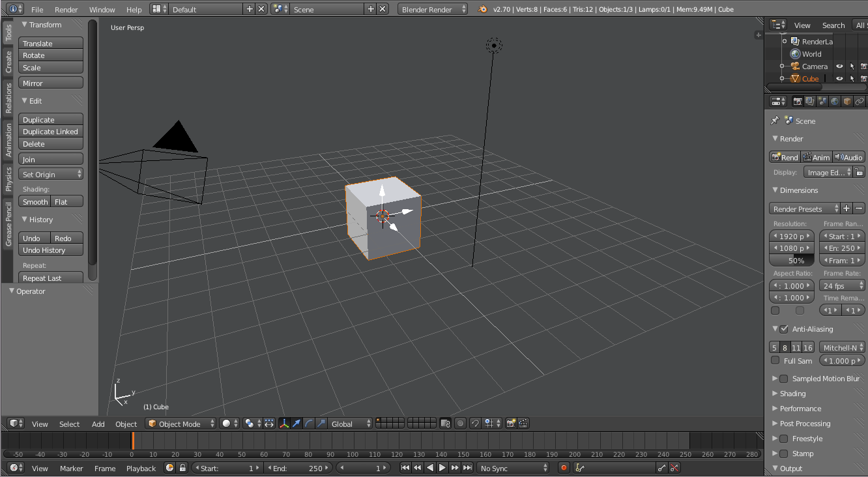868x477 pixels.
Task: Click the Mirror button
Action: (x=51, y=83)
